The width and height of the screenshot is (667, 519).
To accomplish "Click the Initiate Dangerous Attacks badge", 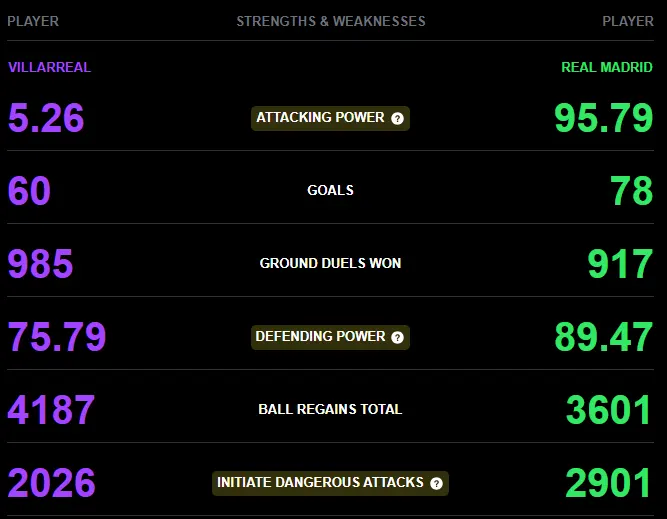I will tap(331, 483).
